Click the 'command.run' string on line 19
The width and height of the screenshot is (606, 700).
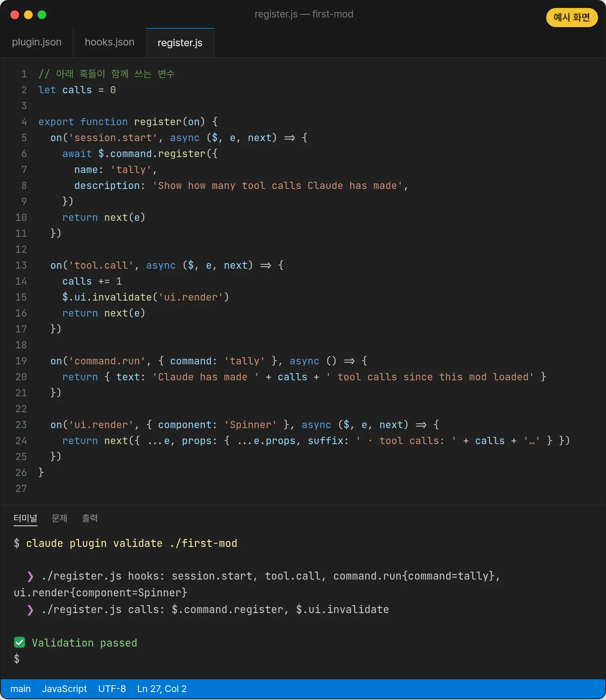click(x=107, y=361)
